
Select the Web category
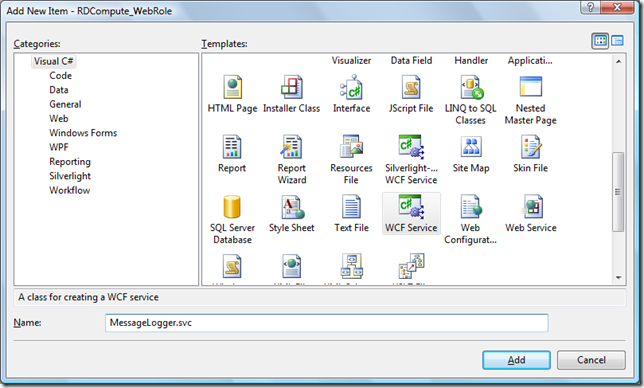[59, 119]
